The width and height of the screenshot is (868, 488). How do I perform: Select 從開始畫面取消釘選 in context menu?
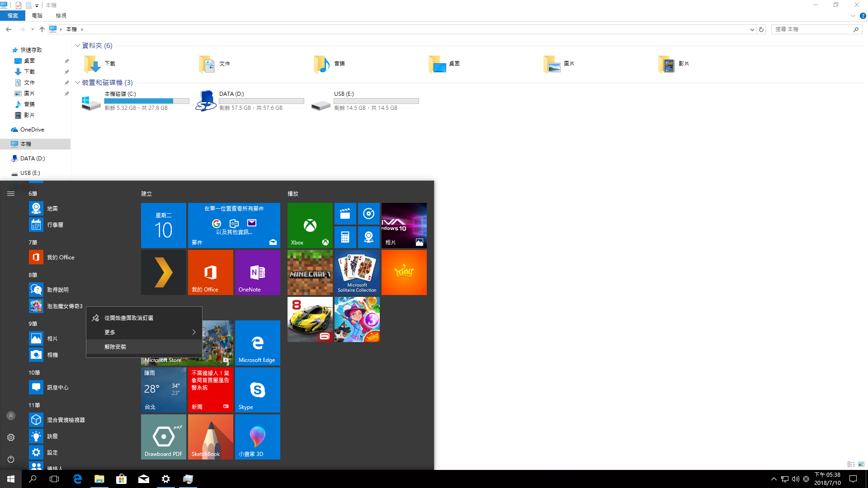click(x=144, y=318)
